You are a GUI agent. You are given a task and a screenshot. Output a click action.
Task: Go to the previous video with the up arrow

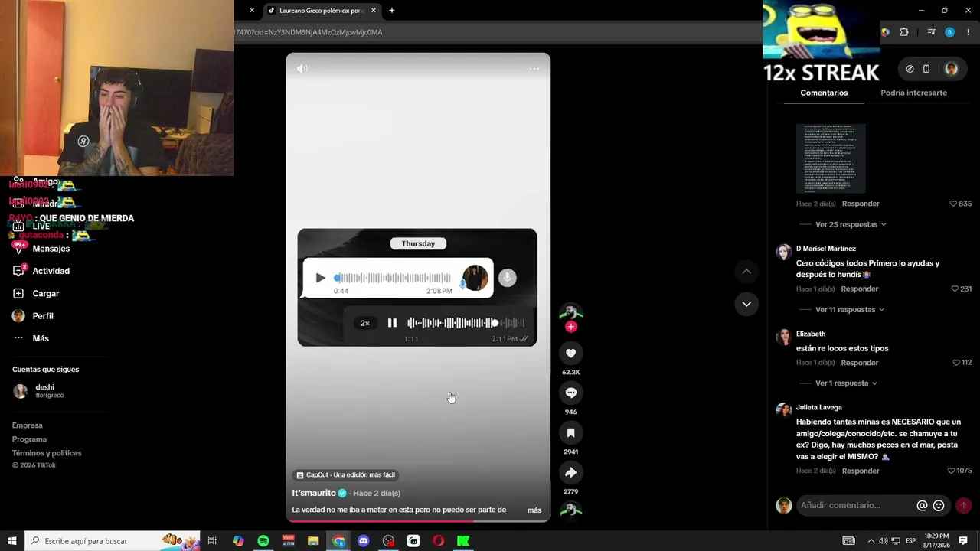coord(746,272)
